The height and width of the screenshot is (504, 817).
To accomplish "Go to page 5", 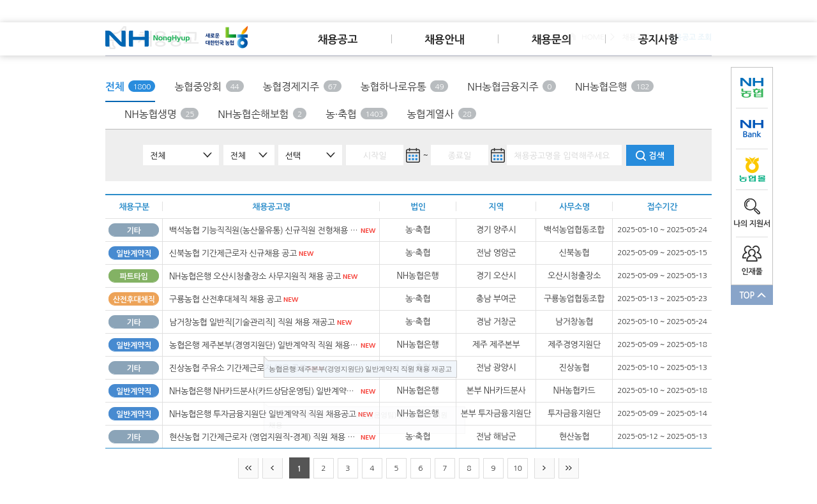I will click(396, 468).
